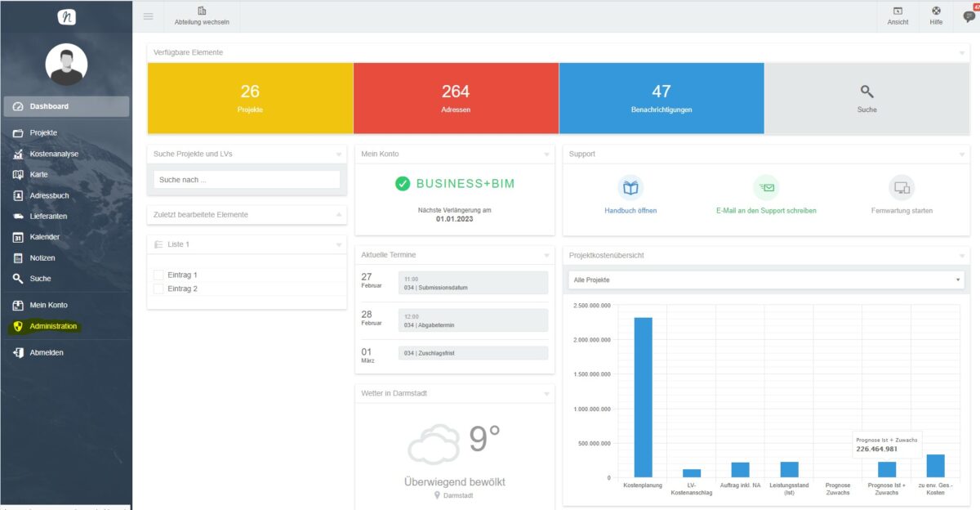This screenshot has width=980, height=510.
Task: Open the chat notifications bubble icon
Action: (x=969, y=16)
